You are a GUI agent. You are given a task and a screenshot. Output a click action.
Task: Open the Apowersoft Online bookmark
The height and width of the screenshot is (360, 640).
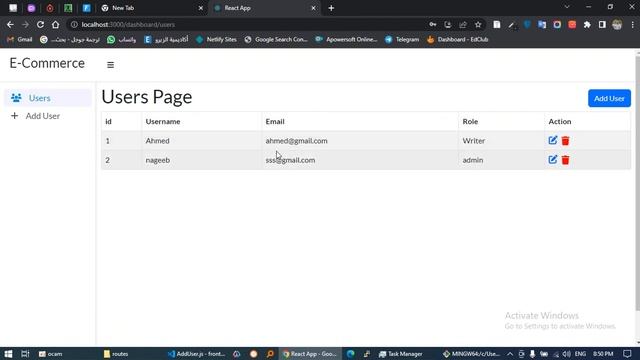346,40
